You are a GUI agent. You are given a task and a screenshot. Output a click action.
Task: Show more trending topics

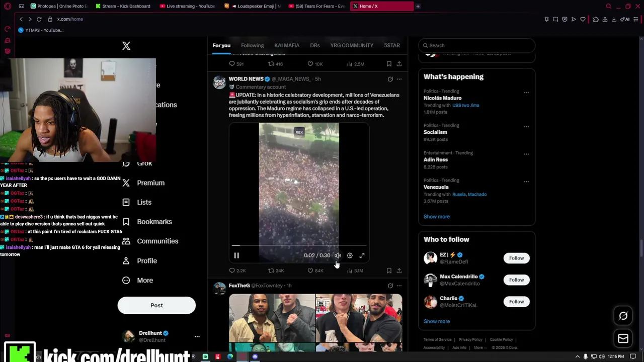point(436,217)
